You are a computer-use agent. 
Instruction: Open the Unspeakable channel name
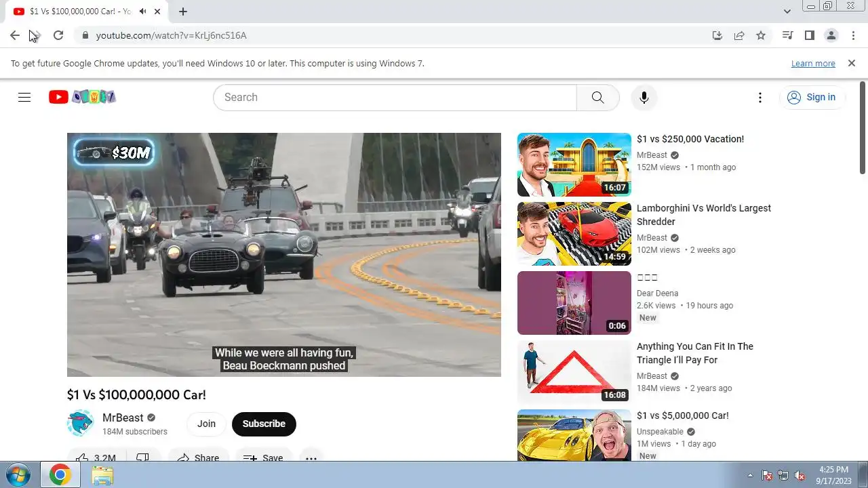coord(660,432)
